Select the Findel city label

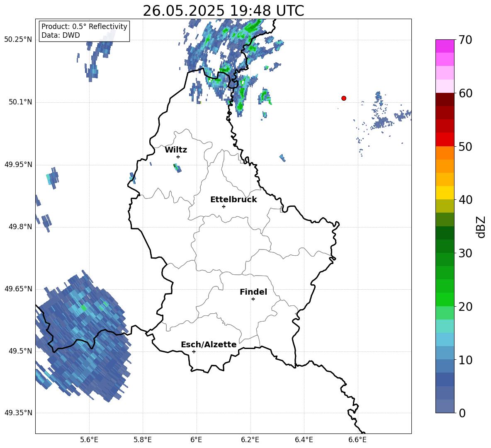pyautogui.click(x=253, y=292)
